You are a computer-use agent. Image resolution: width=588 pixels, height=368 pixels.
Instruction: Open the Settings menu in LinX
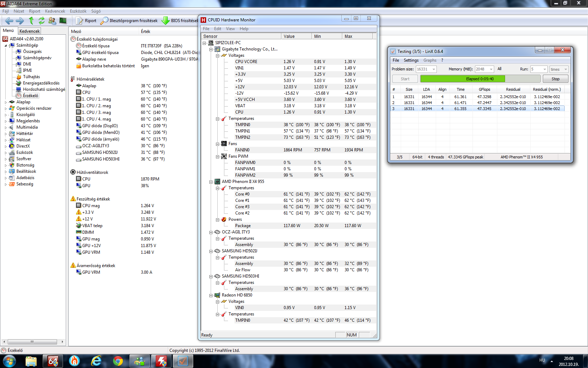point(411,60)
